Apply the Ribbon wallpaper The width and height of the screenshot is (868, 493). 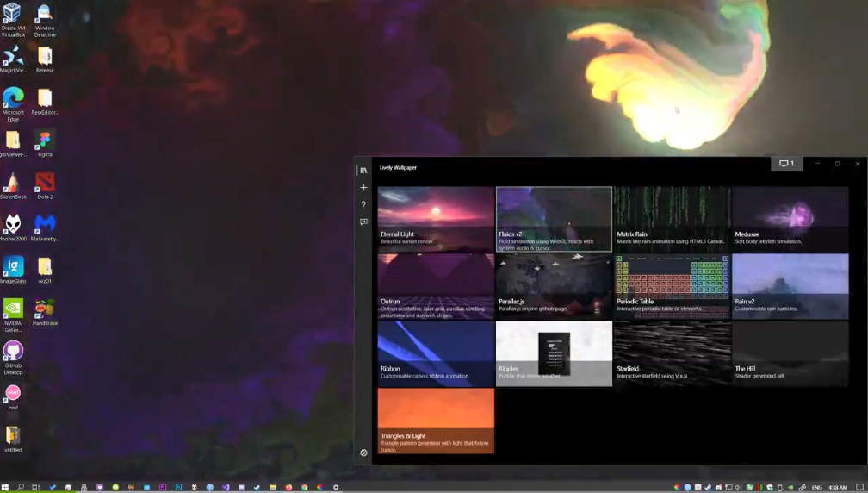pyautogui.click(x=436, y=353)
